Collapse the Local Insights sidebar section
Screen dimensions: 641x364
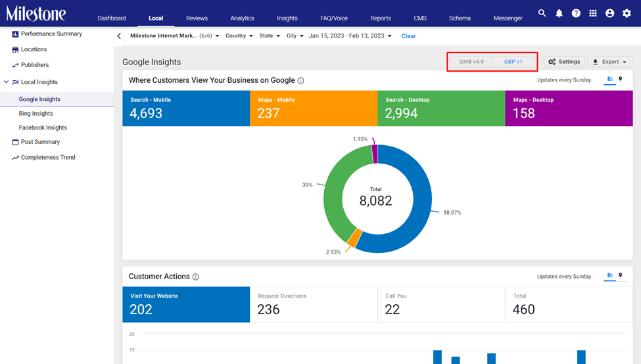click(6, 81)
